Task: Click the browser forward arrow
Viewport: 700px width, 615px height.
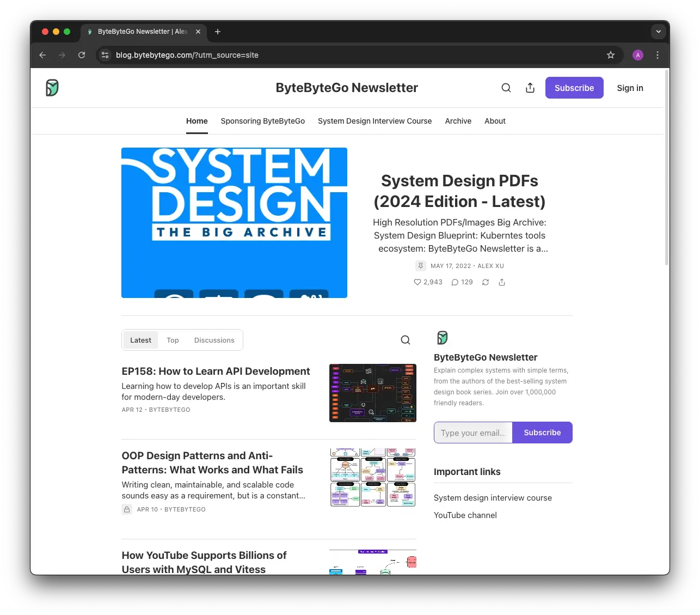Action: pyautogui.click(x=62, y=55)
